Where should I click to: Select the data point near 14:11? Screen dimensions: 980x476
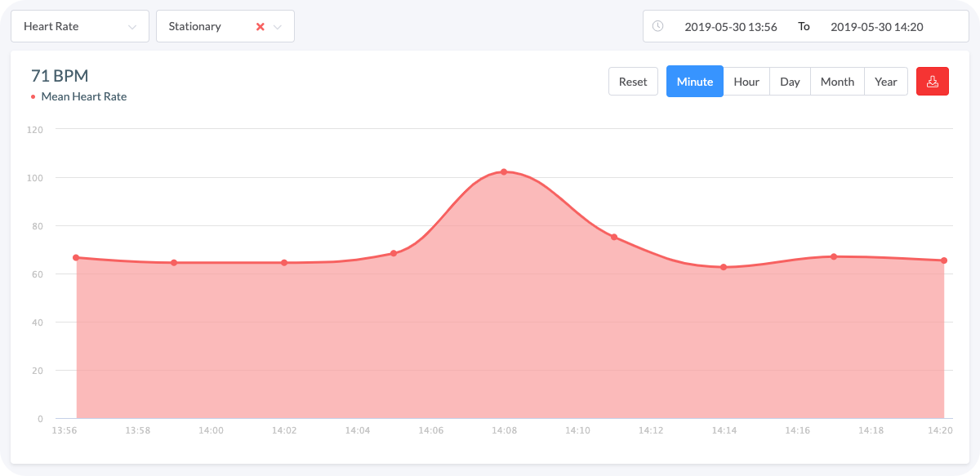point(615,236)
